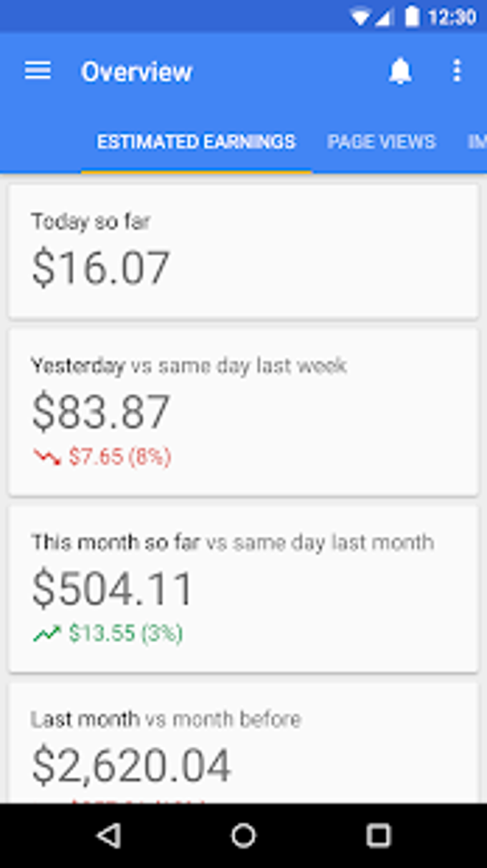
Task: Open the three-dot overflow menu
Action: pos(457,71)
